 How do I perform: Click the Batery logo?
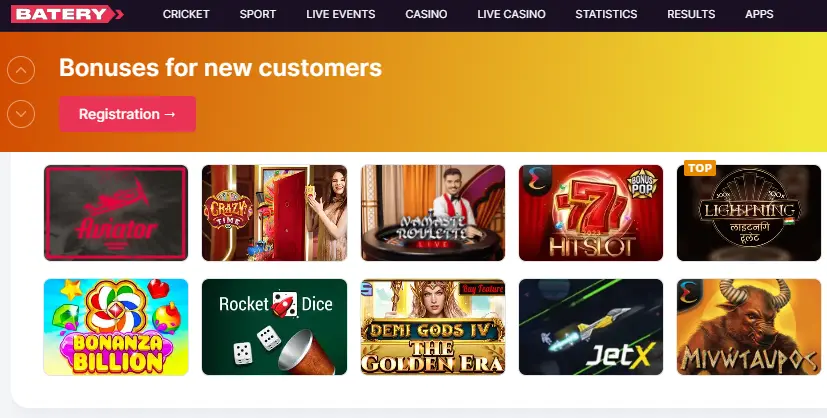(x=67, y=14)
